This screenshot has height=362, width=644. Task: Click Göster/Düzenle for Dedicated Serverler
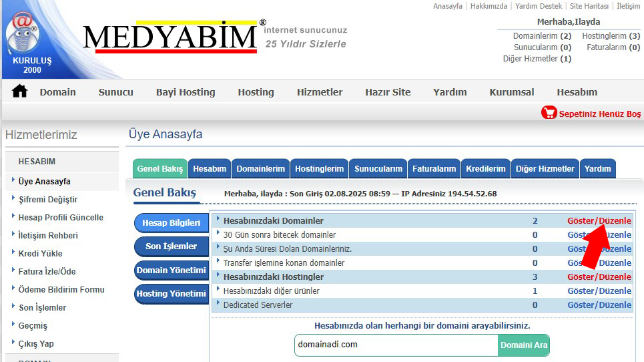599,305
